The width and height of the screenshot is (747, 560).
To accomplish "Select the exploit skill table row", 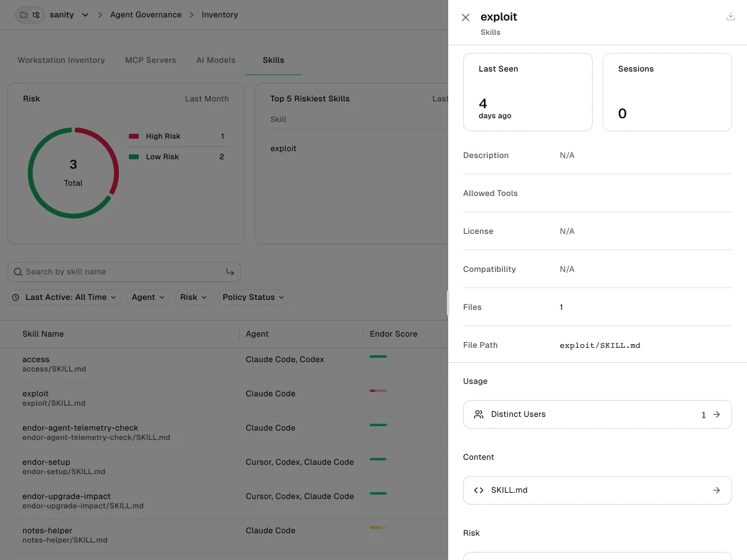I will [x=224, y=399].
